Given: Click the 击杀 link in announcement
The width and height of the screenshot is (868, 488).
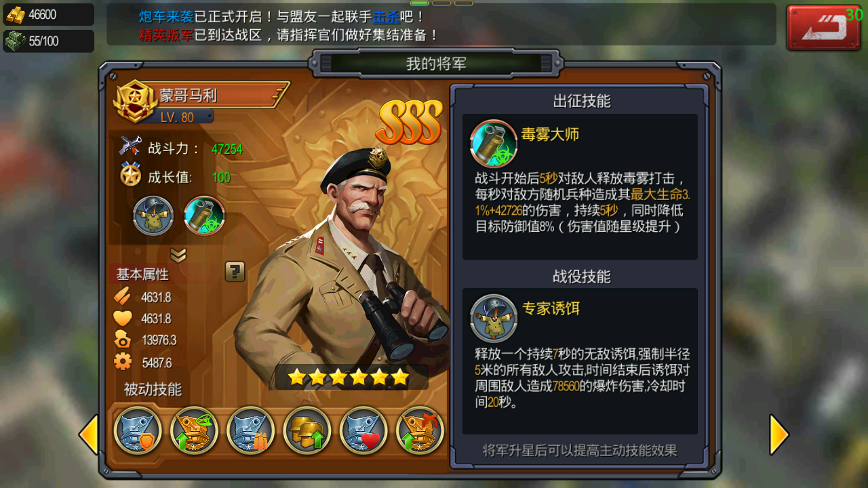Looking at the screenshot, I should click(387, 17).
